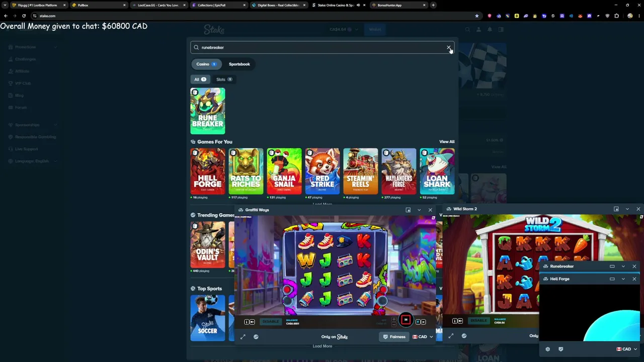Collapse the Hell Forge window with its chevron

pyautogui.click(x=623, y=279)
